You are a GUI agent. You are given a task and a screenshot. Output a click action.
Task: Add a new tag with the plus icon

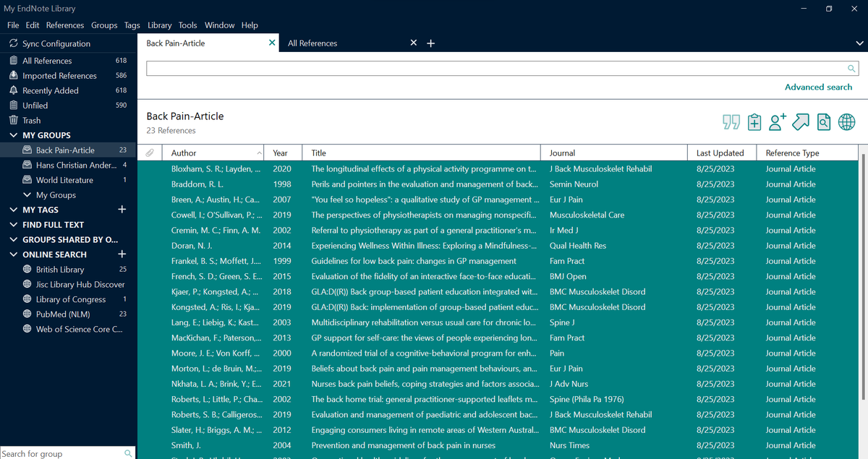[122, 210]
